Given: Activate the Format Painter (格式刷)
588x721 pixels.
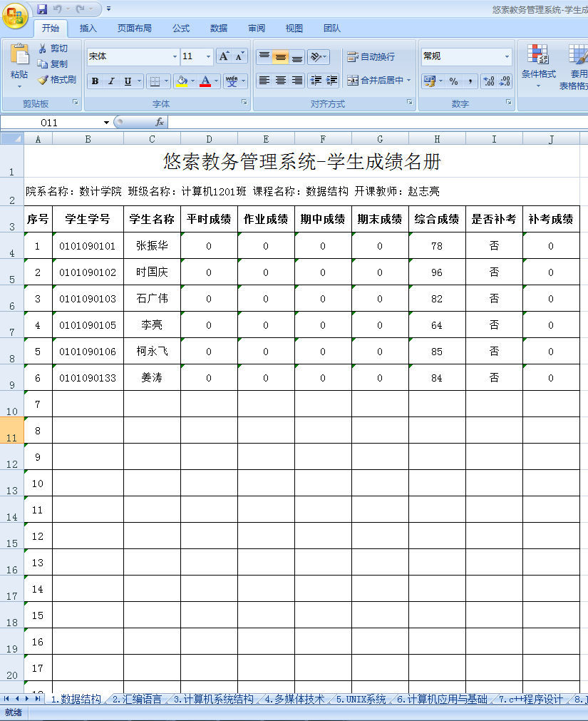Looking at the screenshot, I should [x=57, y=80].
